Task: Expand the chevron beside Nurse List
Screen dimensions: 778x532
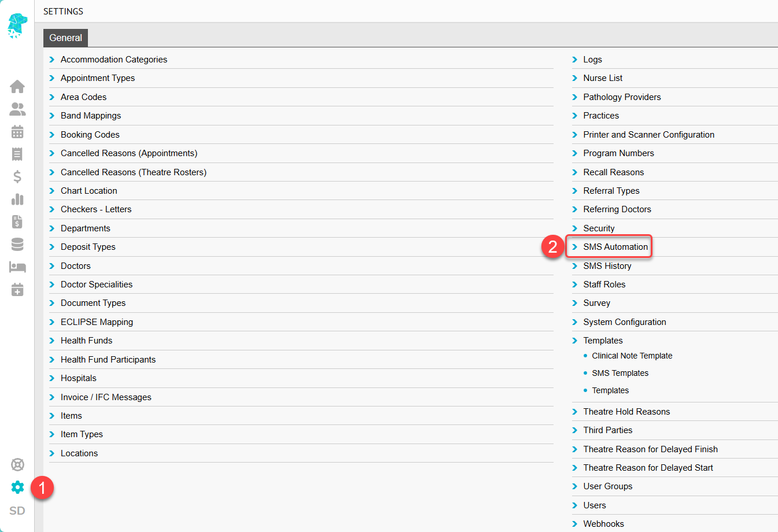Action: point(575,78)
